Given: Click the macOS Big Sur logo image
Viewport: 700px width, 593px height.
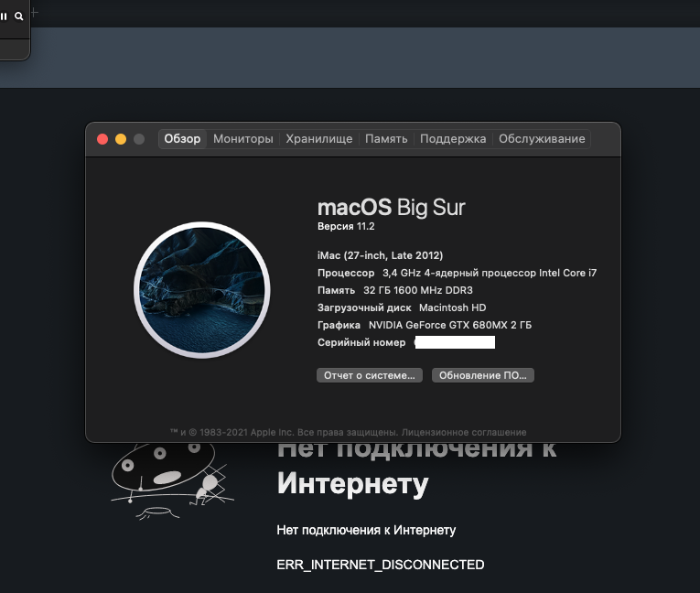Looking at the screenshot, I should [x=202, y=290].
